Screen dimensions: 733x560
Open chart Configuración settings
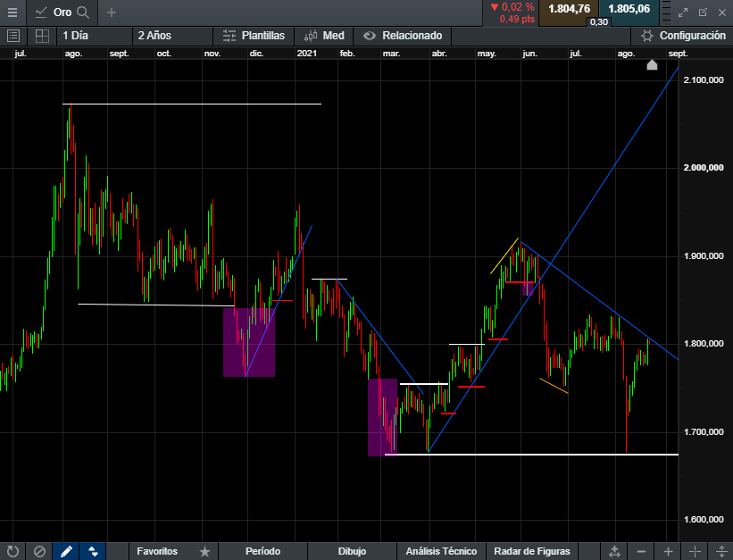pos(683,36)
